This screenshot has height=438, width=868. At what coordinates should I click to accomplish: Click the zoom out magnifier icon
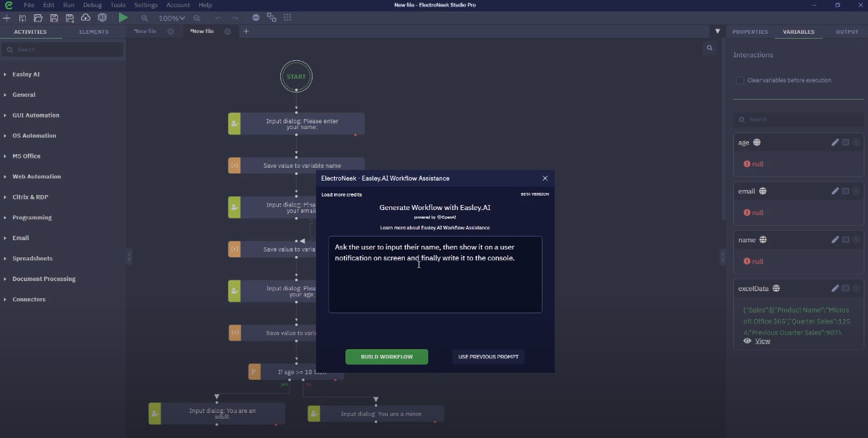coord(196,18)
